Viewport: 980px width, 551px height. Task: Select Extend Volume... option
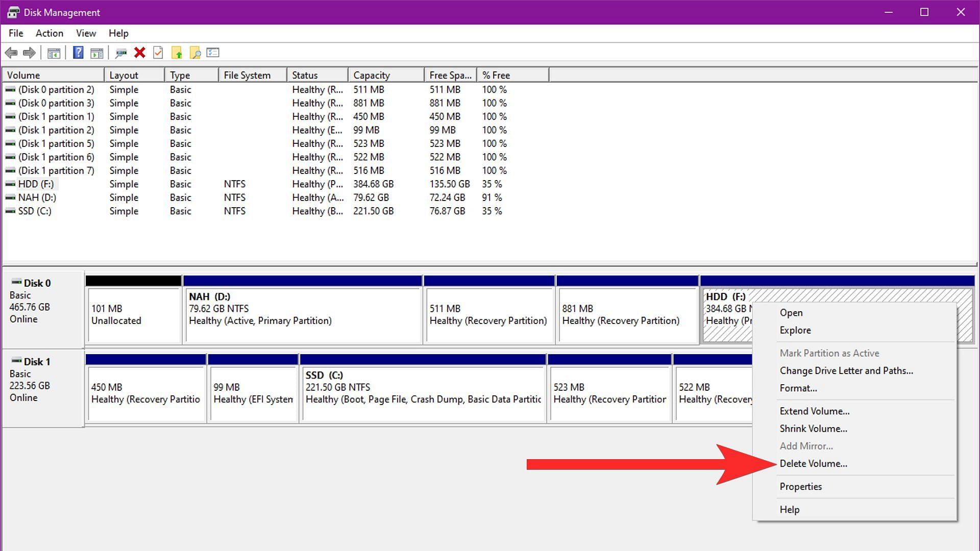(x=854, y=411)
